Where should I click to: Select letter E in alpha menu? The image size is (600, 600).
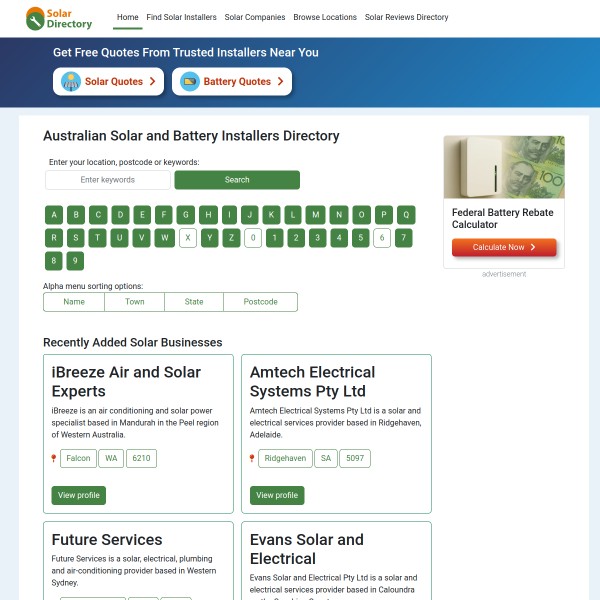tap(142, 215)
